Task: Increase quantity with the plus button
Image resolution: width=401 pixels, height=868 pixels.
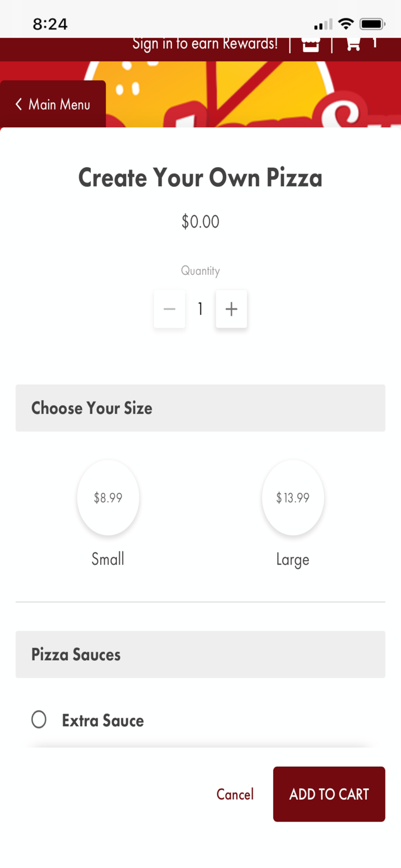Action: (x=231, y=309)
